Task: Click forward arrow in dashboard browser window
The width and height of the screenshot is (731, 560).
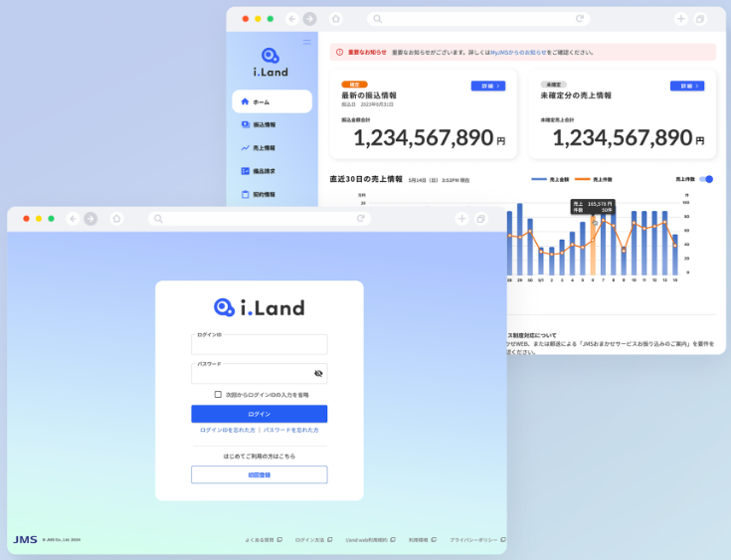Action: coord(309,19)
